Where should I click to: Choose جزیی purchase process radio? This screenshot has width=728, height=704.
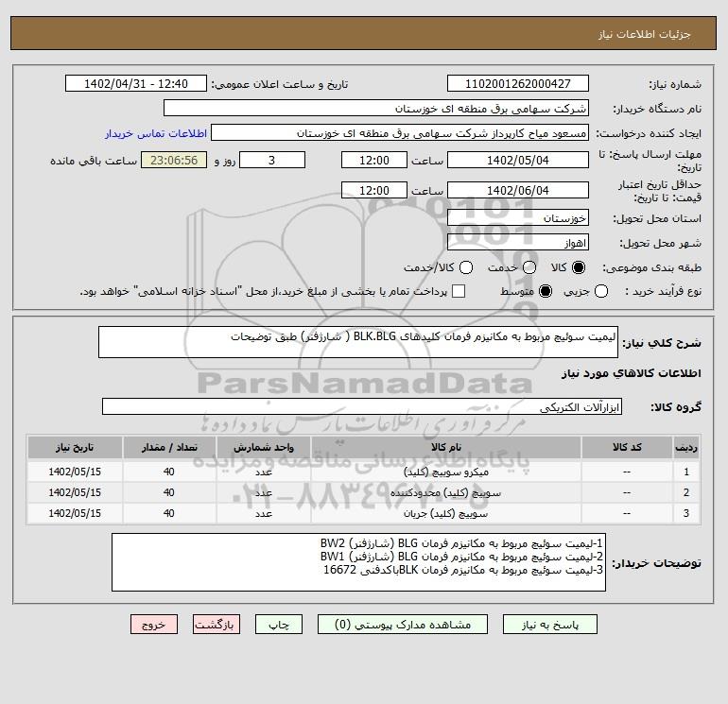click(x=601, y=291)
